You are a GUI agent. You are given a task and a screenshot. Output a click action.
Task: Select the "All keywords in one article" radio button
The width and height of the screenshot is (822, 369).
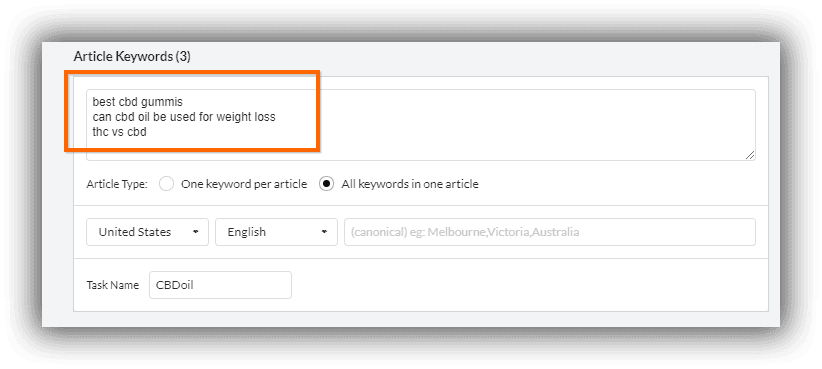(327, 184)
